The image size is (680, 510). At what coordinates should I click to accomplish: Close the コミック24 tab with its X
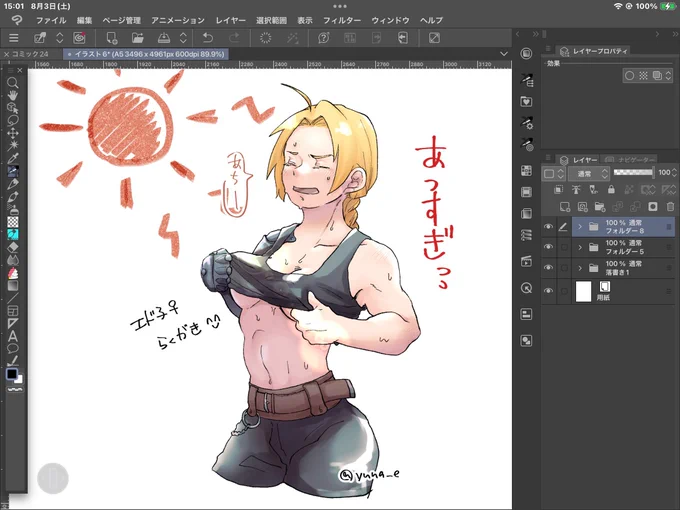pyautogui.click(x=6, y=54)
